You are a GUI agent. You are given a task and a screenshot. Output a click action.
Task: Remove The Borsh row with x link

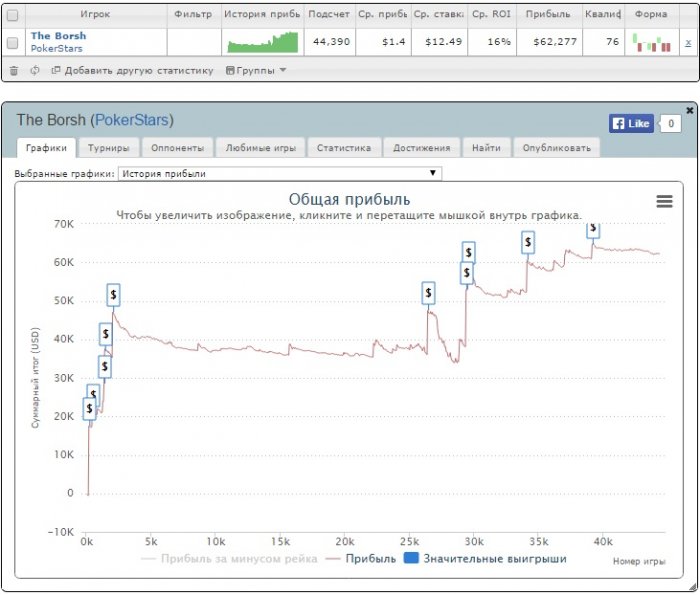pyautogui.click(x=688, y=43)
